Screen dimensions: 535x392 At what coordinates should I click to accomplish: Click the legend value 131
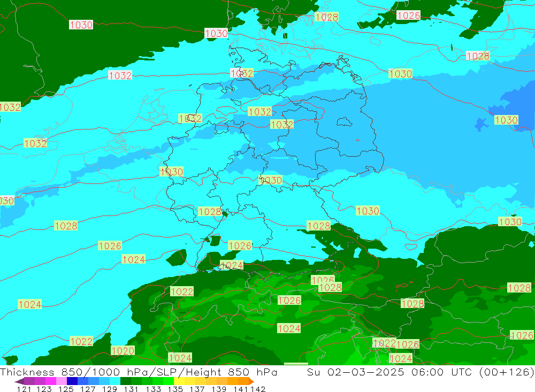(x=131, y=389)
